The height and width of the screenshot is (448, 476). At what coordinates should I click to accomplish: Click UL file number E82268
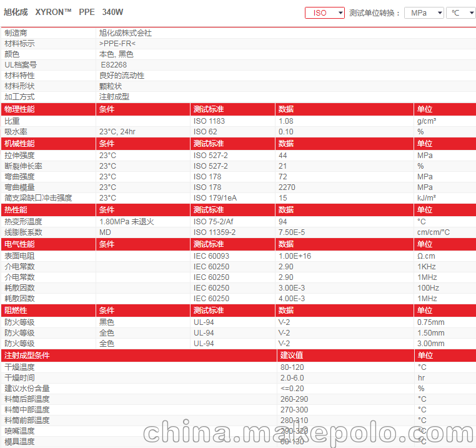(x=114, y=65)
